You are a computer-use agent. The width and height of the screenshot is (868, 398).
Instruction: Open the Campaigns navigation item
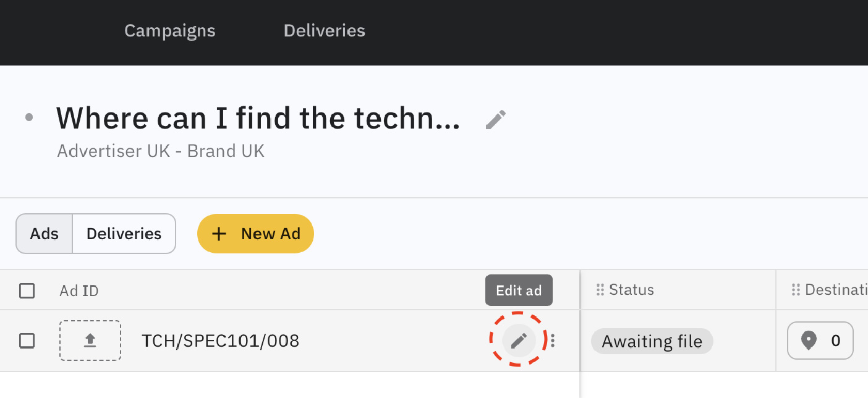click(169, 31)
